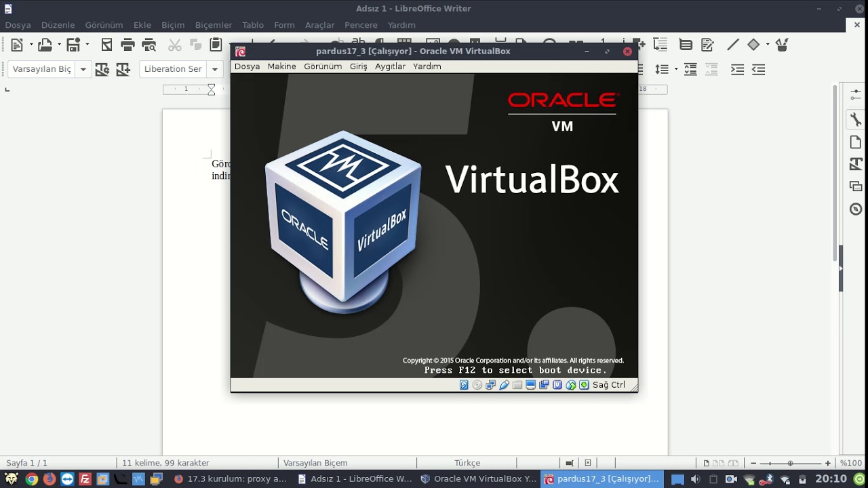
Task: Click the Insert Comment icon
Action: [x=686, y=45]
